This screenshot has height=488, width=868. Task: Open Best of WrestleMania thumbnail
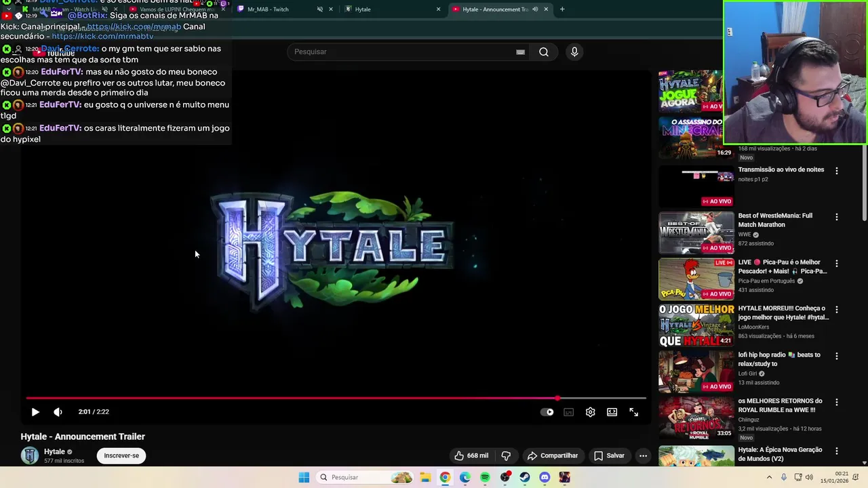(x=696, y=233)
